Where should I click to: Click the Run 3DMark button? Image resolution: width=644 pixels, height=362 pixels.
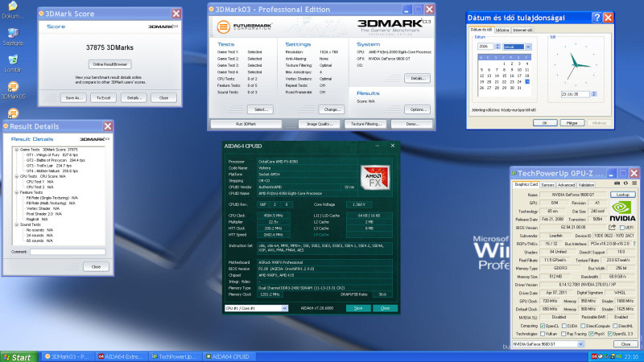click(246, 124)
